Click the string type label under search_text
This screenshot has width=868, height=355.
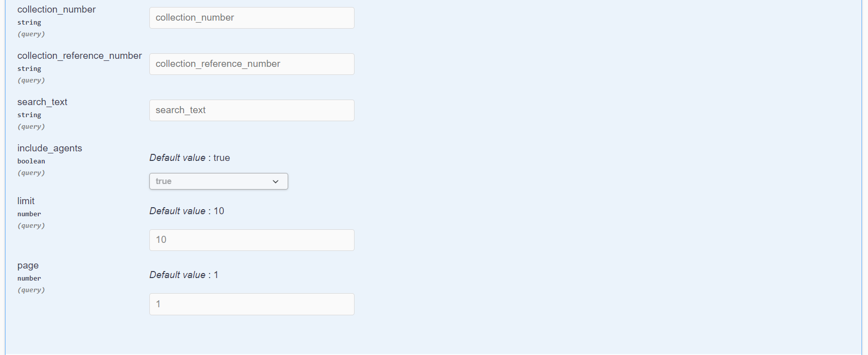29,115
